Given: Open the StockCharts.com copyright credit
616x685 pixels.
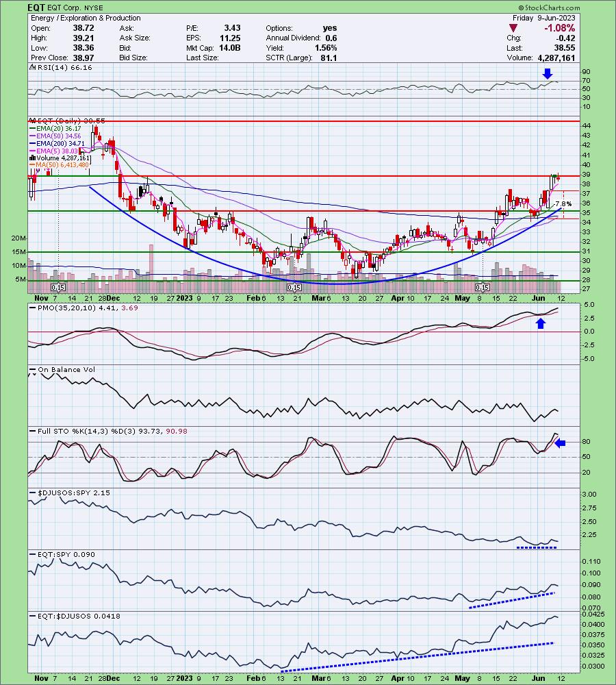Looking at the screenshot, I should point(549,8).
